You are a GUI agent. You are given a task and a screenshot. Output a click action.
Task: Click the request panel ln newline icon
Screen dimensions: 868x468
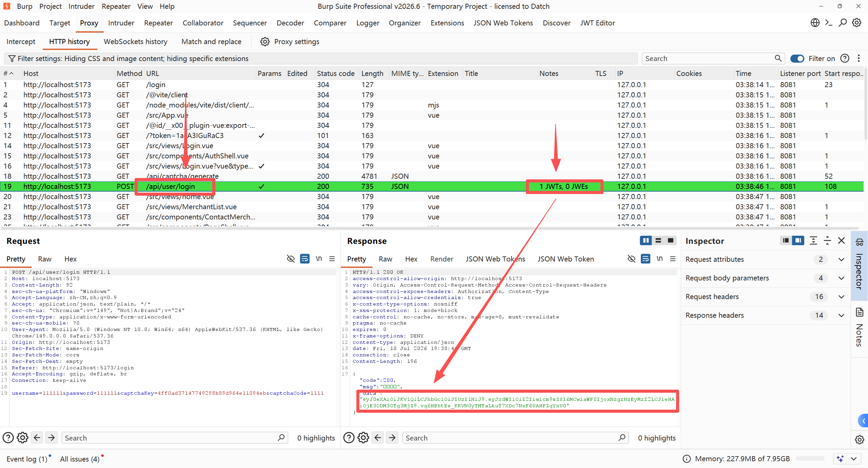click(319, 259)
